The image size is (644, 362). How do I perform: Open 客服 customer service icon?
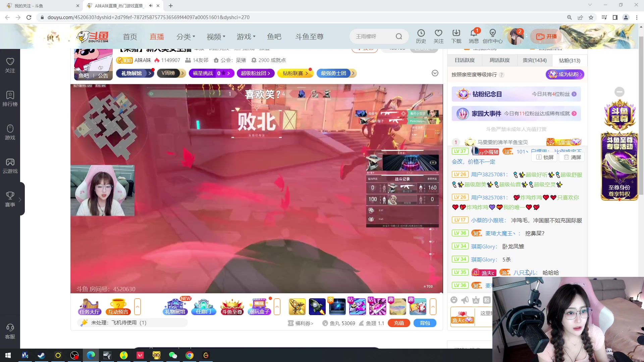[x=10, y=331]
